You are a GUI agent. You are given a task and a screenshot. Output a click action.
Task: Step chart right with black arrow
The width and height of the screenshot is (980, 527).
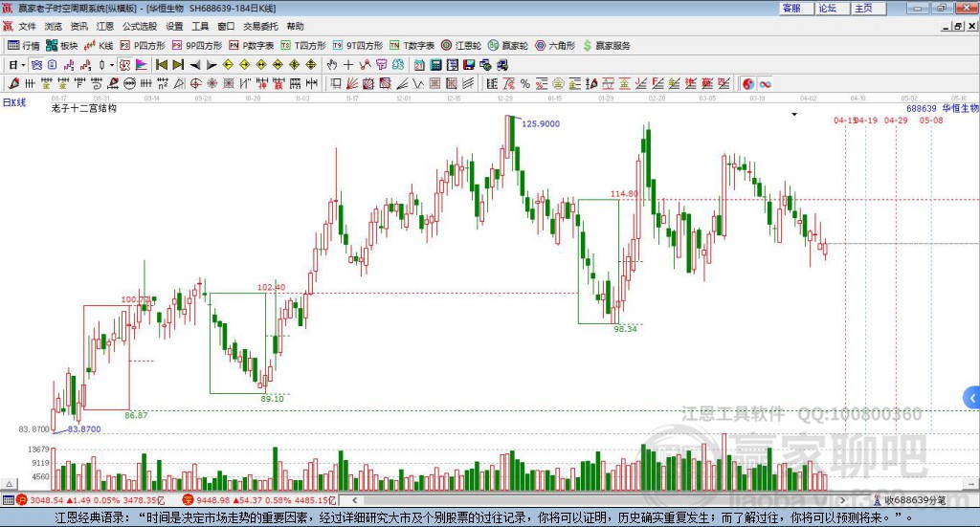point(212,64)
